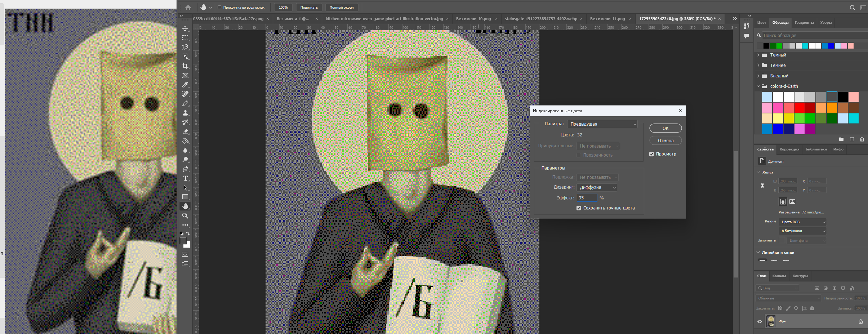Screen dimensions: 868x334
Task: Create a new swatch with plus icon
Action: [852, 139]
